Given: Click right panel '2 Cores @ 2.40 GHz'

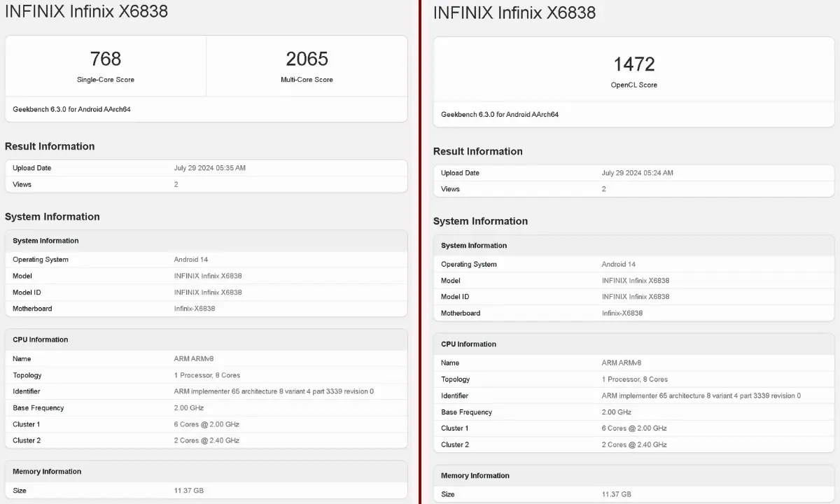Looking at the screenshot, I should pyautogui.click(x=634, y=444).
